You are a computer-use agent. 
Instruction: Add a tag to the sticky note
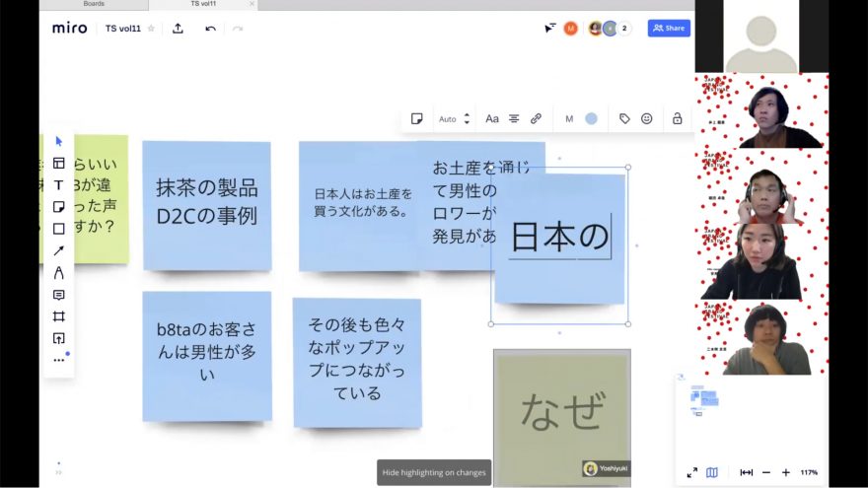pyautogui.click(x=624, y=118)
